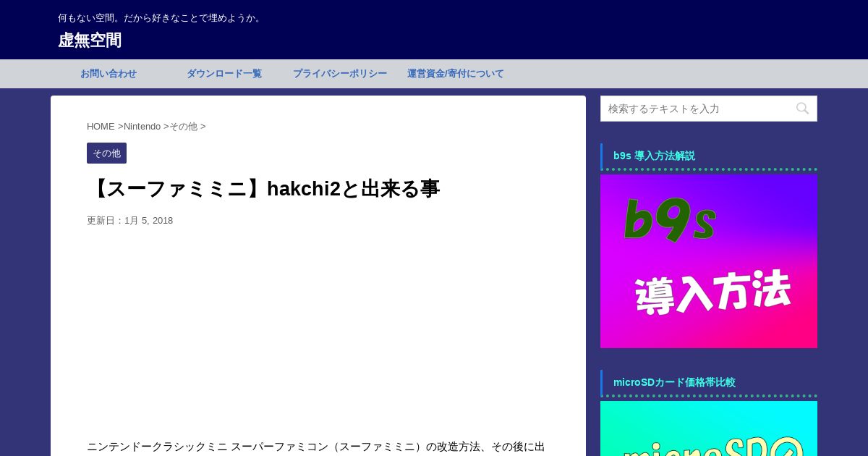Click the 虚無空間 site title

pyautogui.click(x=90, y=41)
